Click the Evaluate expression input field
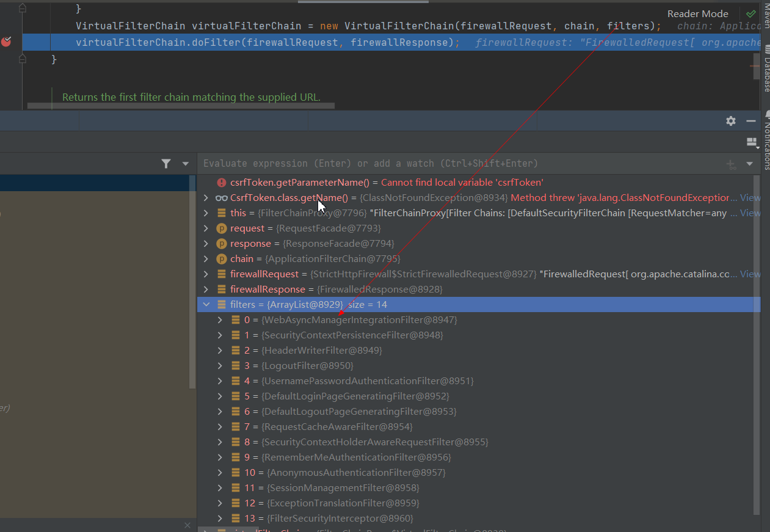Screen dimensions: 770x532 pos(461,164)
